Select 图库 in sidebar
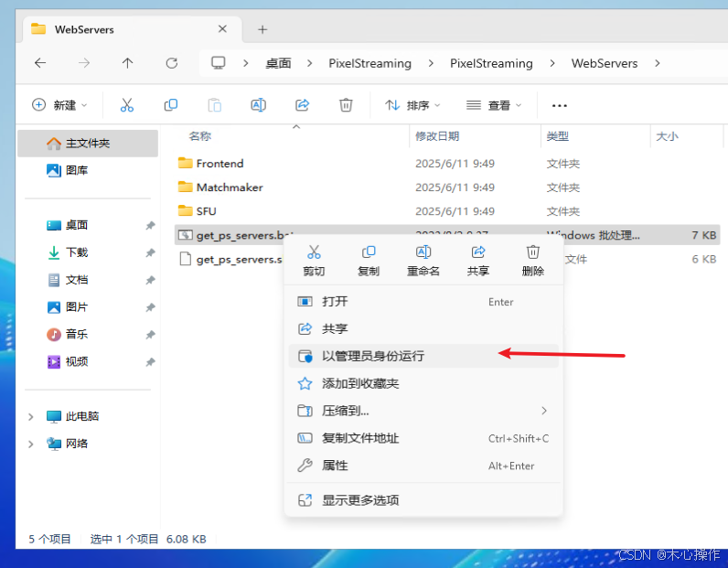Screen dimensions: 728x568 [x=88, y=170]
